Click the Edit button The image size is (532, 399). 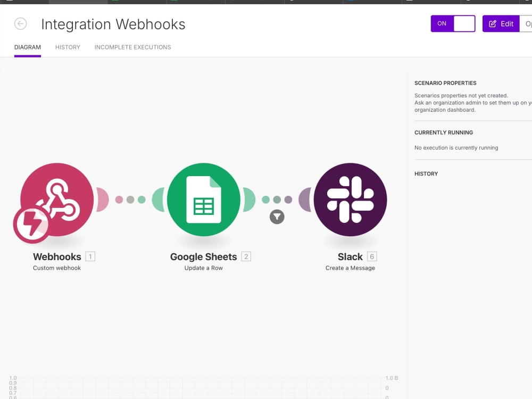501,24
